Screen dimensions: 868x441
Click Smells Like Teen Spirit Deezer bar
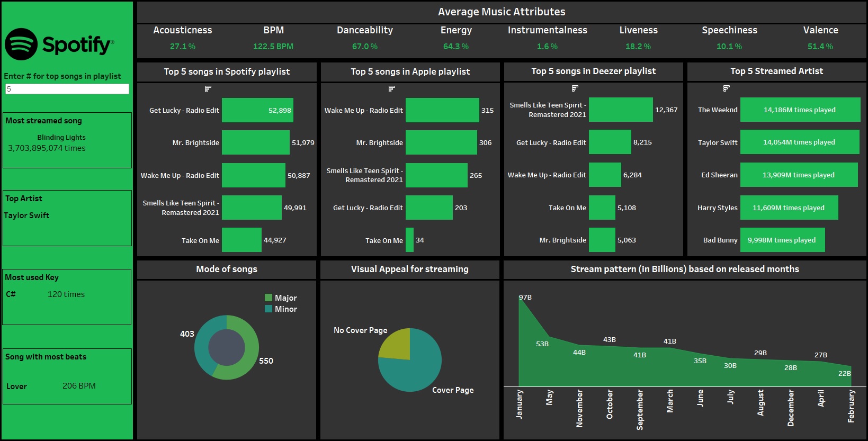tap(620, 110)
